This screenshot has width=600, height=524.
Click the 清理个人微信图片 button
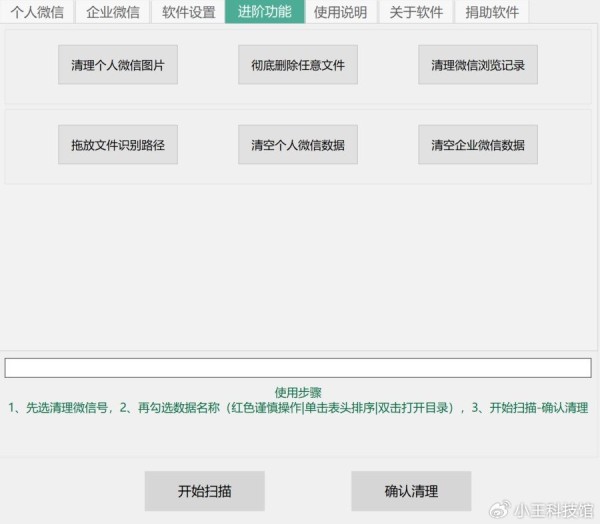tap(118, 65)
